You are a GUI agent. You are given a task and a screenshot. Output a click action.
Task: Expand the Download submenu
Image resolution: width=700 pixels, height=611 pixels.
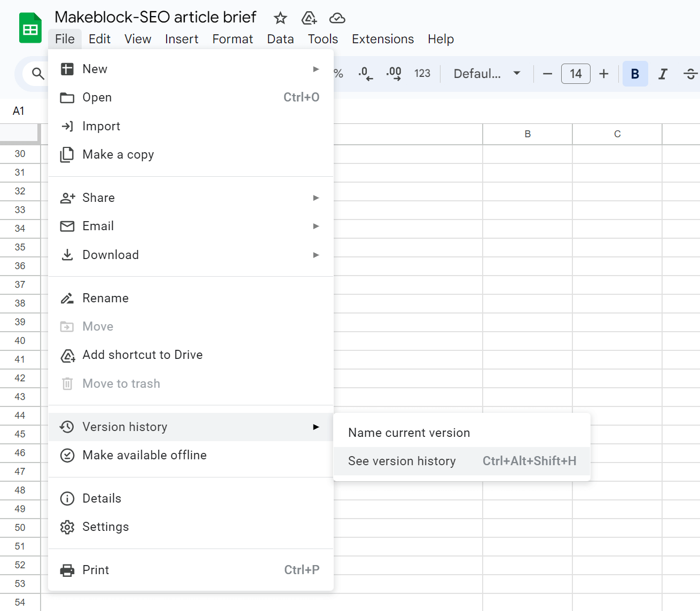click(x=111, y=255)
